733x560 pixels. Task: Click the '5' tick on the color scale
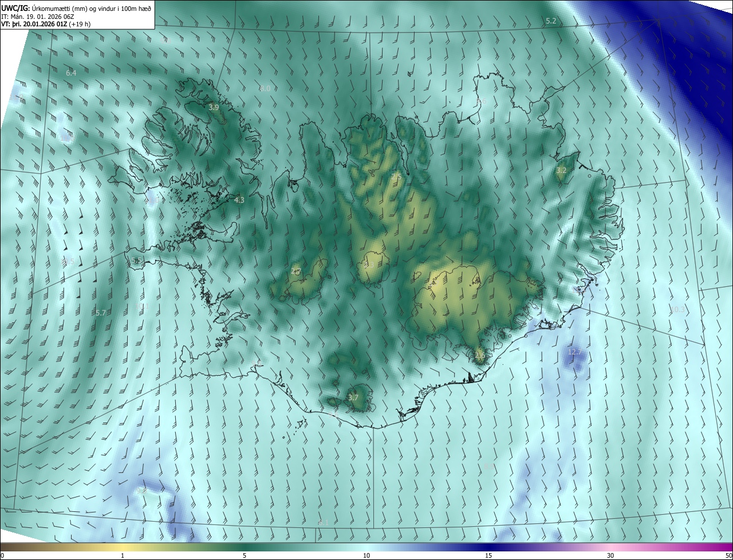pos(245,555)
